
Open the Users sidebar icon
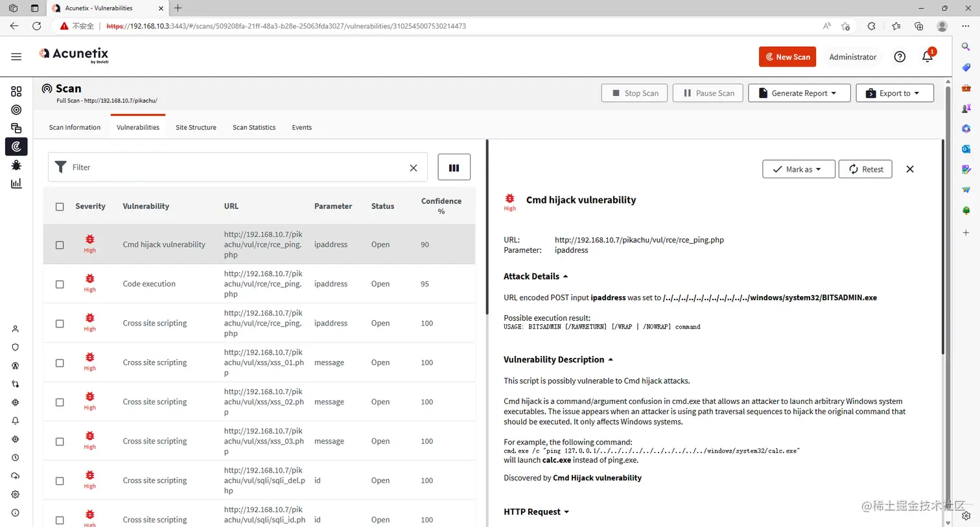16,329
